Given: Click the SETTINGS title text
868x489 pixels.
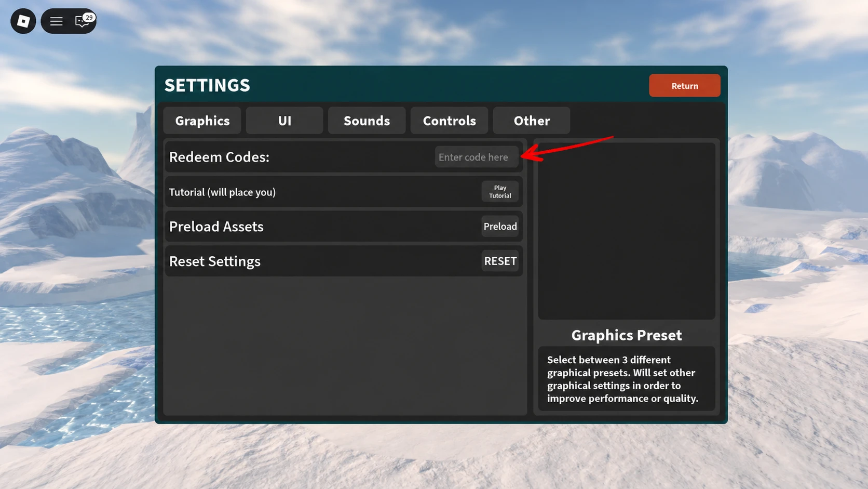Looking at the screenshot, I should 207,85.
